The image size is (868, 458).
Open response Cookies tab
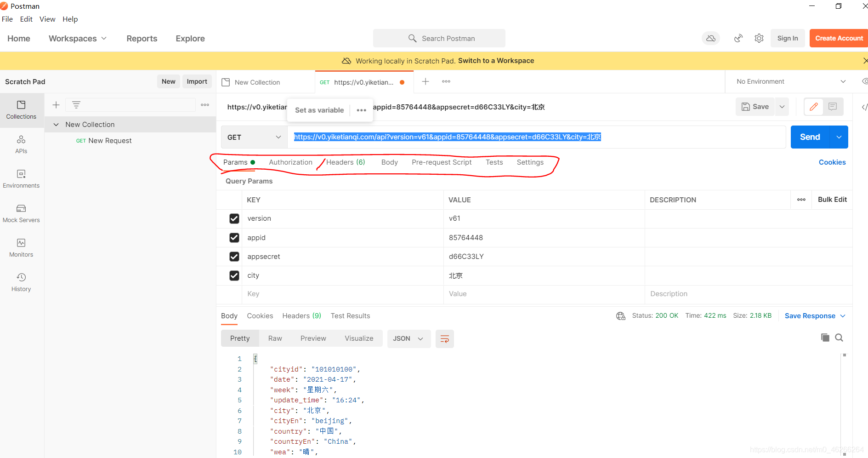click(x=260, y=316)
